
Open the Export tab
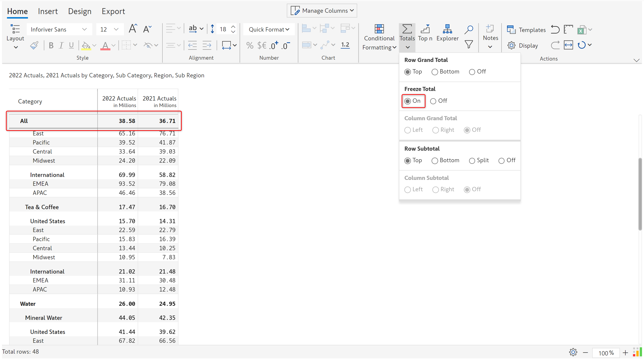click(x=113, y=11)
